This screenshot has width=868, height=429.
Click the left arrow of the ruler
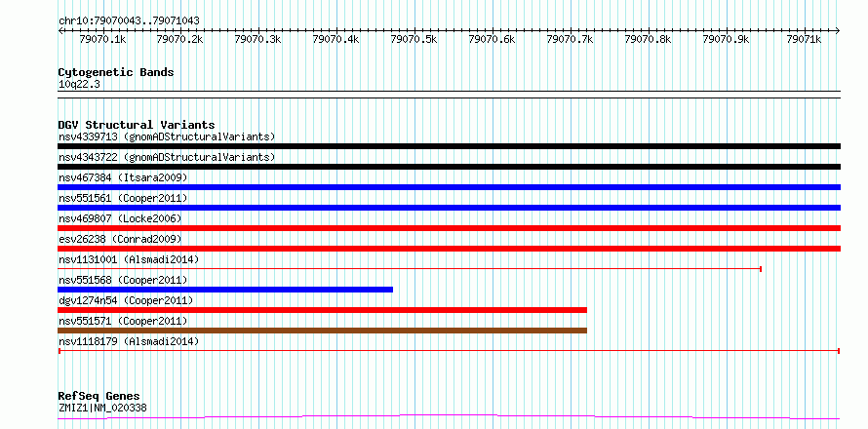pyautogui.click(x=60, y=30)
